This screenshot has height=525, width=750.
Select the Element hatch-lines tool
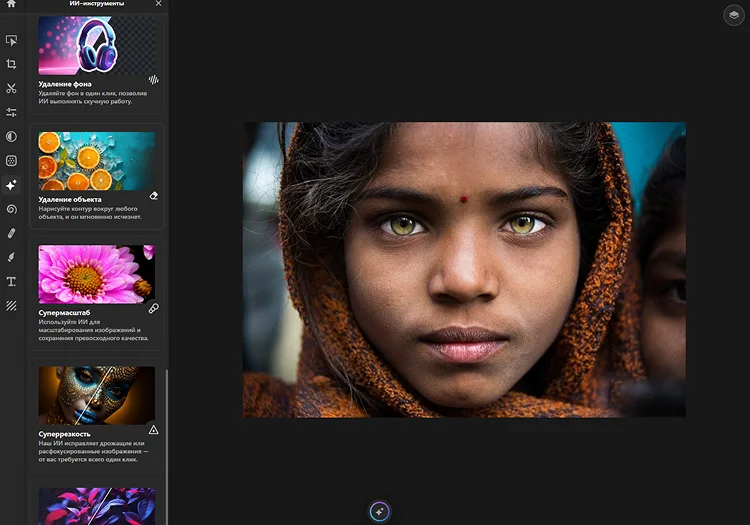(11, 306)
